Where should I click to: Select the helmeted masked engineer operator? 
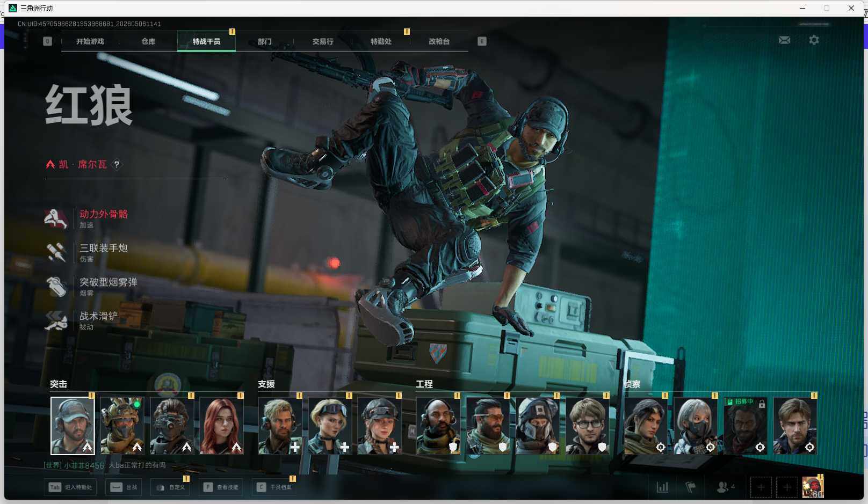(x=538, y=426)
